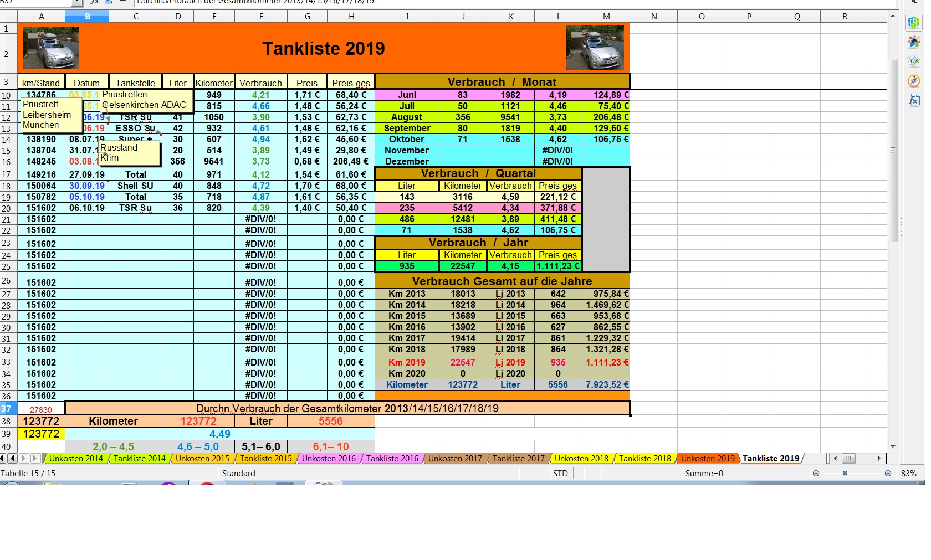The height and width of the screenshot is (560, 931).
Task: Switch to the Tankliste 2018 sheet
Action: 645,459
